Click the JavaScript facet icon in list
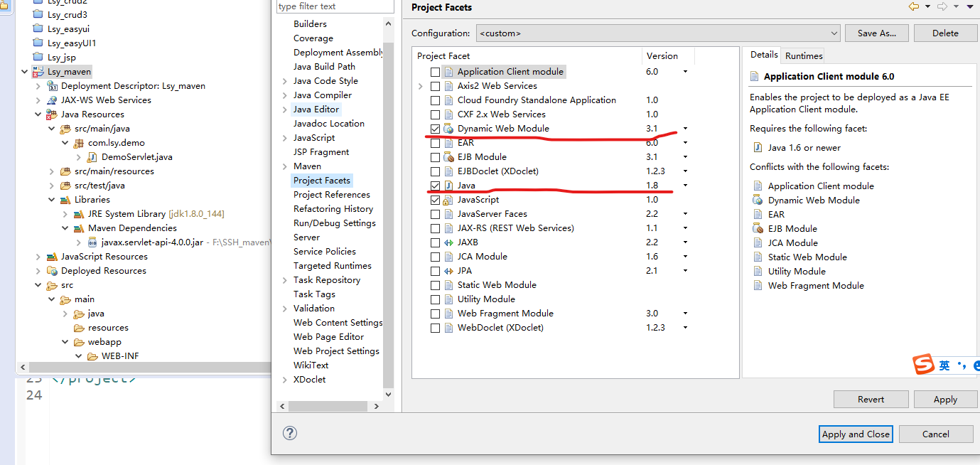The image size is (980, 465). coord(448,200)
